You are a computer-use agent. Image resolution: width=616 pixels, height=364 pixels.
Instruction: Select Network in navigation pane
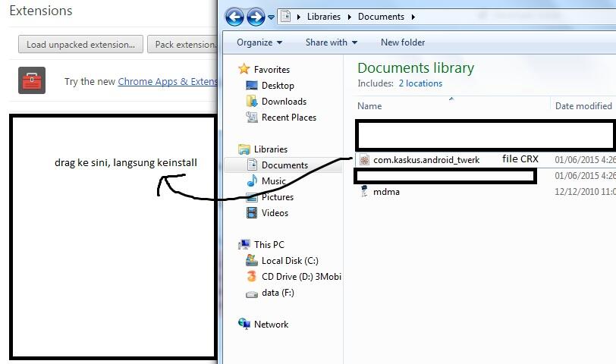(x=271, y=325)
